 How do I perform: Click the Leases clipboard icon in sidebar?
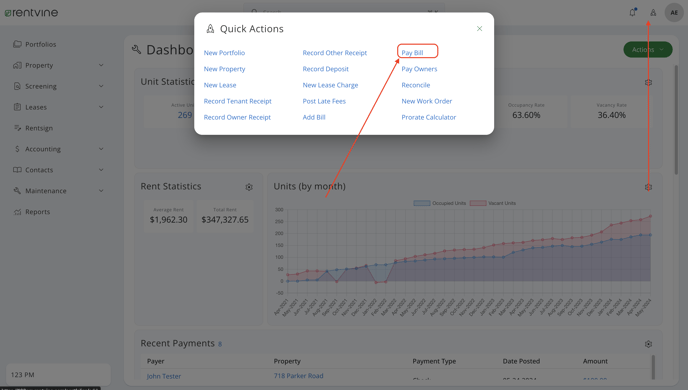pos(17,107)
